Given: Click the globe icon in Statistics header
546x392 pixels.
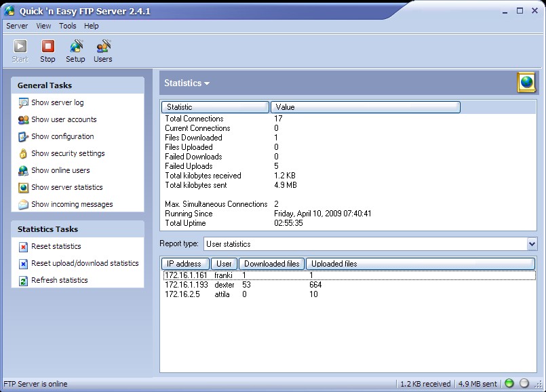Looking at the screenshot, I should [526, 83].
